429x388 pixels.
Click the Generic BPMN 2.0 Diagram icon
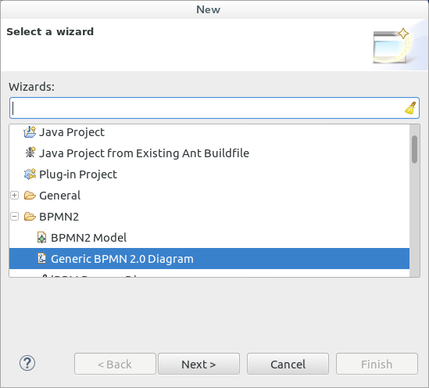click(41, 259)
